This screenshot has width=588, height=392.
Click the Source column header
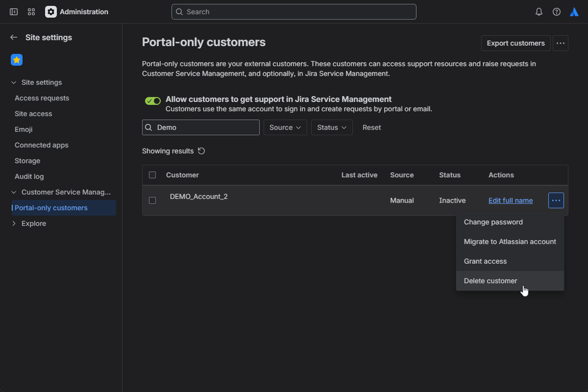point(401,175)
